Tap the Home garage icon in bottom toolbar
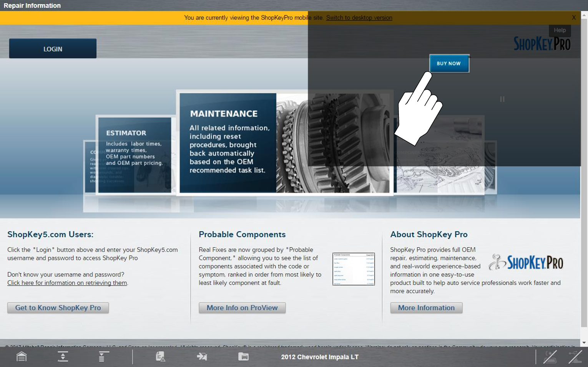Viewport: 588px width, 367px height. point(22,357)
